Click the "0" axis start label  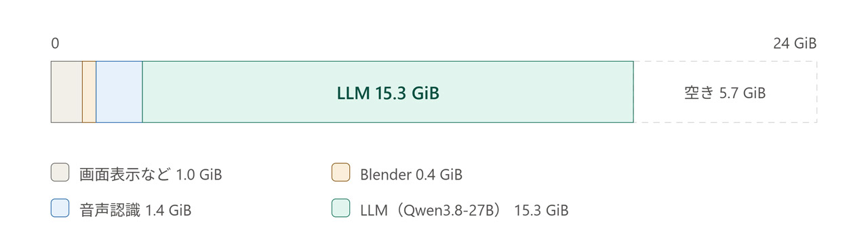(55, 43)
